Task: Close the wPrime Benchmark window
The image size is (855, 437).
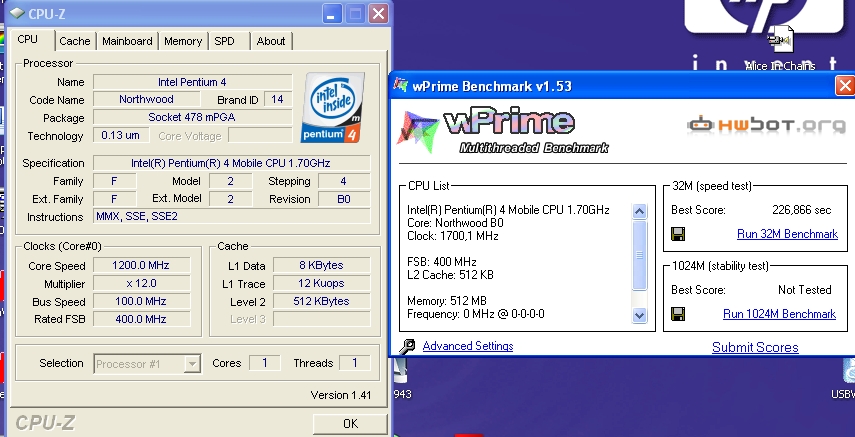Action: 845,86
